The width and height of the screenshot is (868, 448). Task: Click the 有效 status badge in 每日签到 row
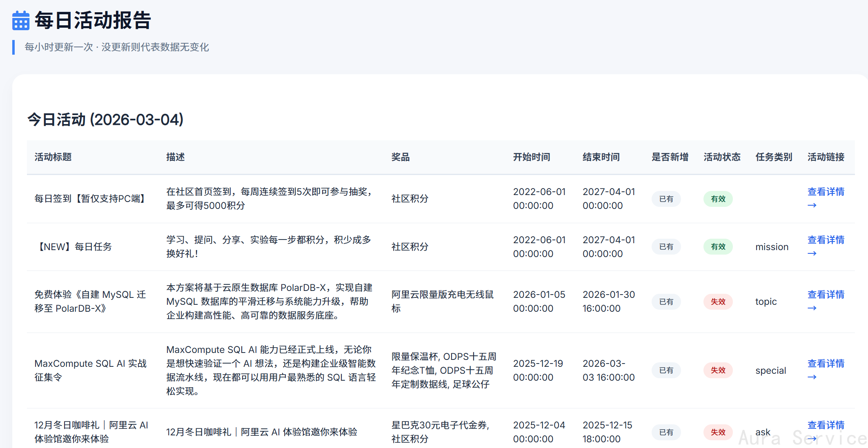[718, 199]
